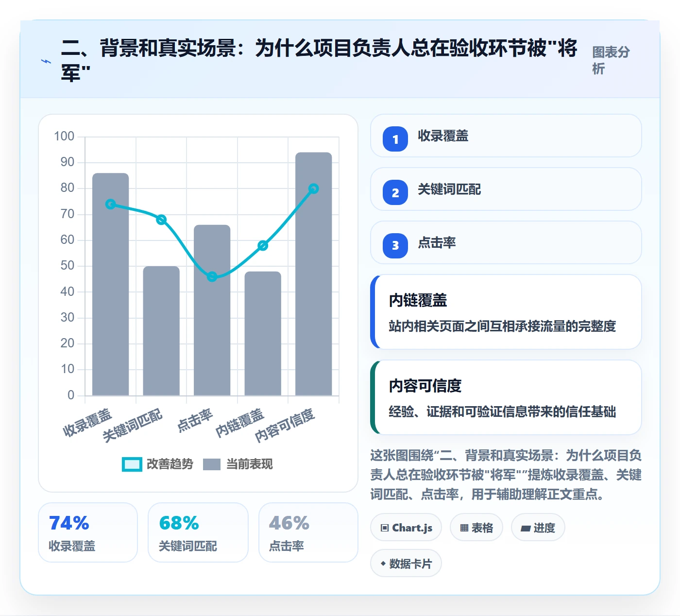
Task: Click the trend line point above 内链覆盖
Action: pos(263,245)
